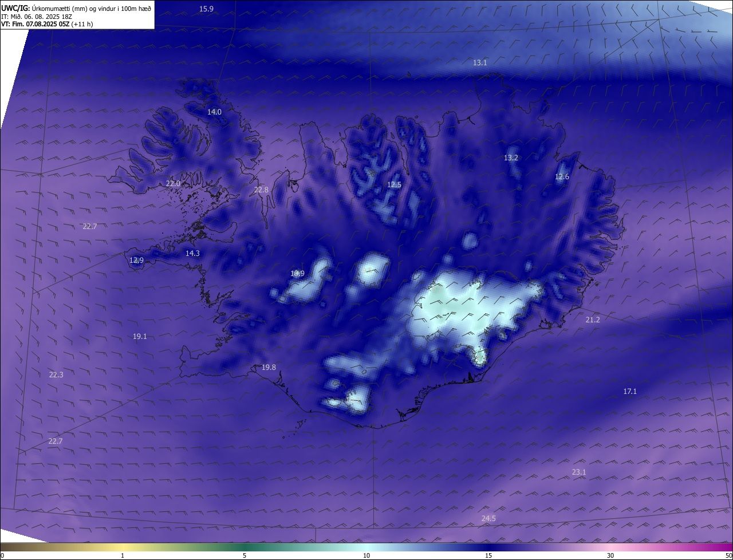
Task: Click the 23.1 value label
Action: click(x=579, y=472)
